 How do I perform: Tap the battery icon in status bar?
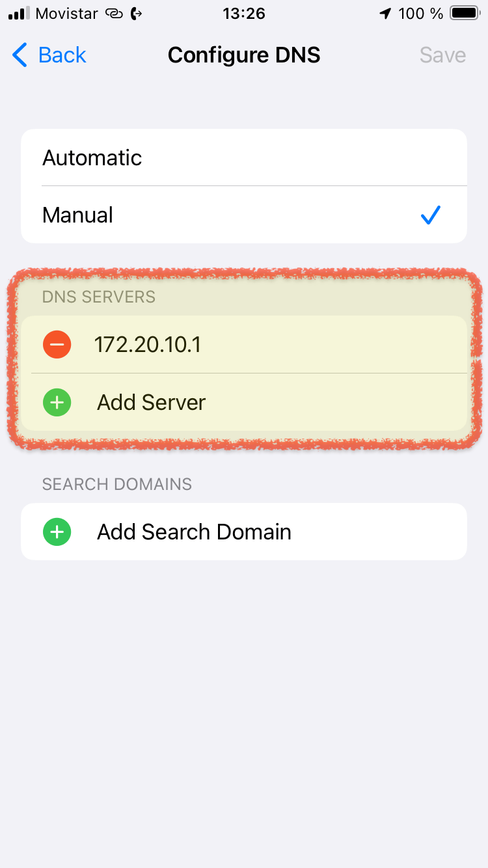tap(465, 14)
